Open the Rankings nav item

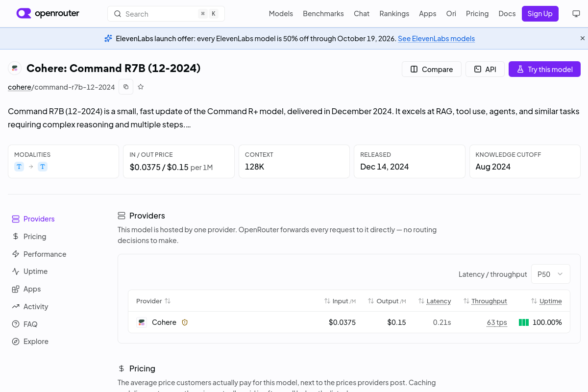point(394,14)
